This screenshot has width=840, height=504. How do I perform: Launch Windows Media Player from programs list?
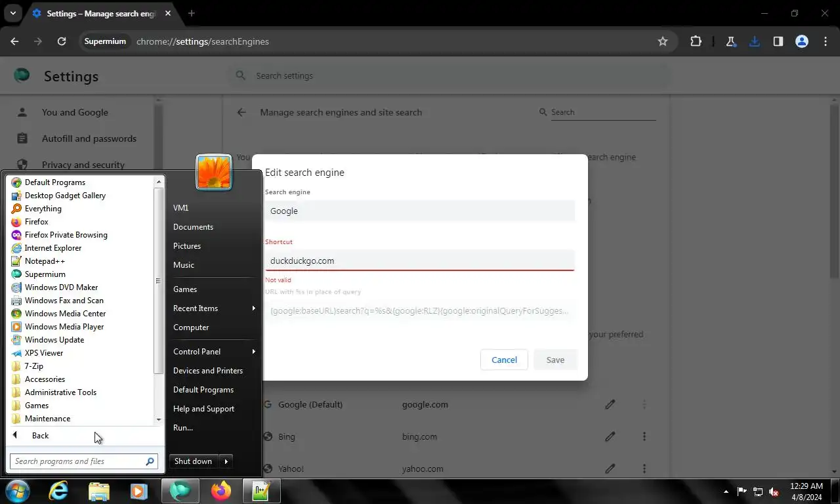coord(64,327)
